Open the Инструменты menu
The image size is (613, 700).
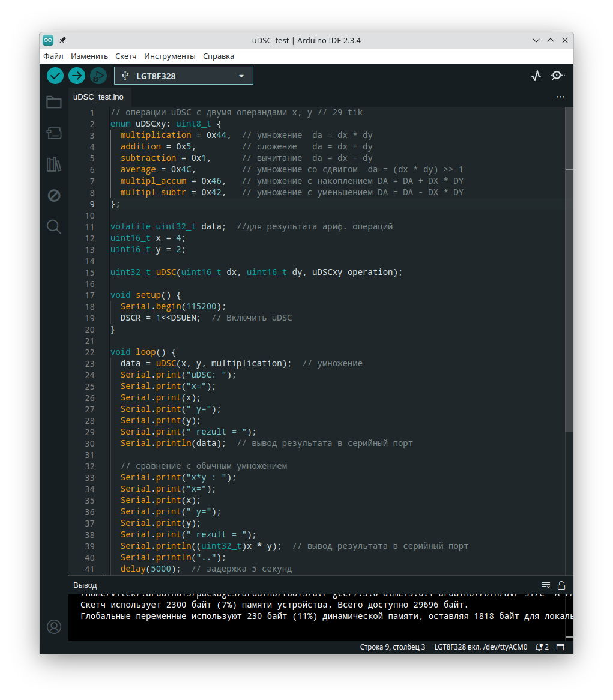170,56
